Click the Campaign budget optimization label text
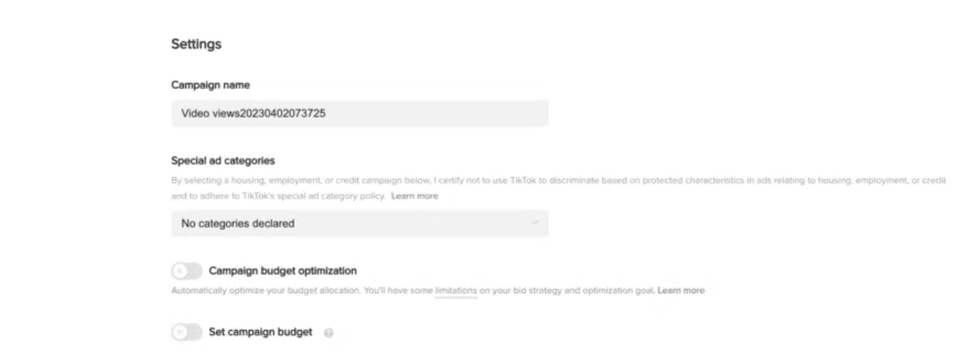 coord(283,271)
